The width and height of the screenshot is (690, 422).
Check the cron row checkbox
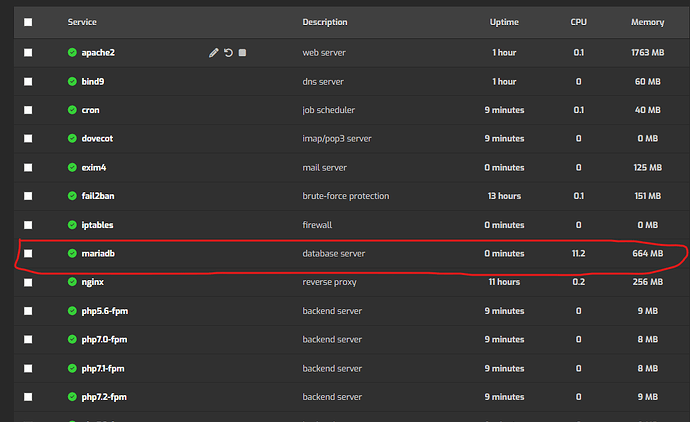coord(28,110)
